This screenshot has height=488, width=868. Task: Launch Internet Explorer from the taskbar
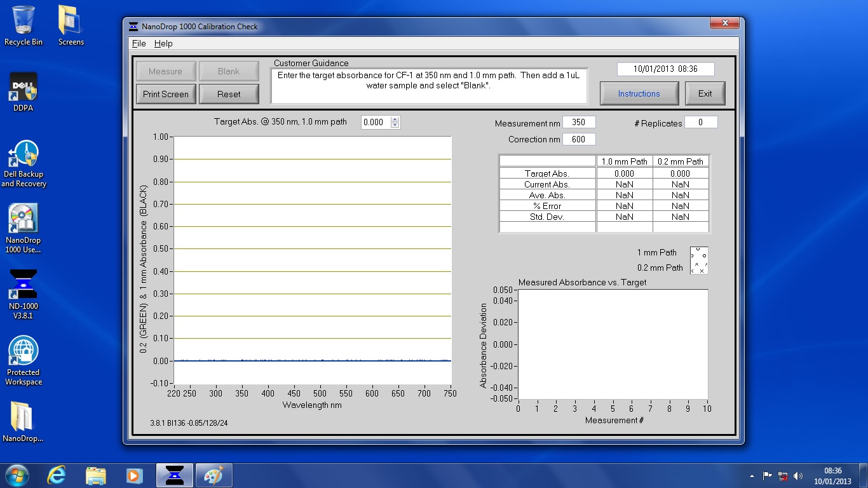[57, 475]
